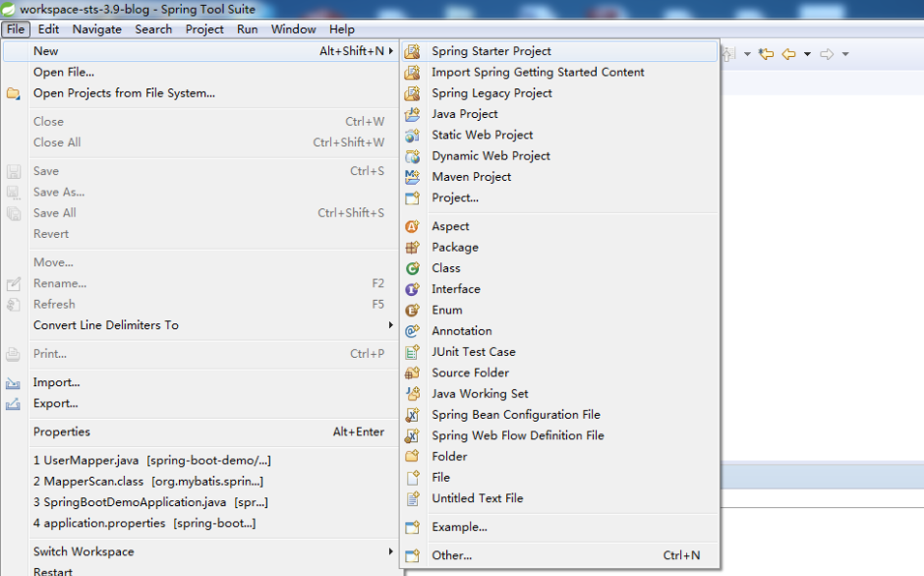Click the Import Spring Getting Started Content icon
Viewport: 924px width, 576px height.
click(413, 72)
